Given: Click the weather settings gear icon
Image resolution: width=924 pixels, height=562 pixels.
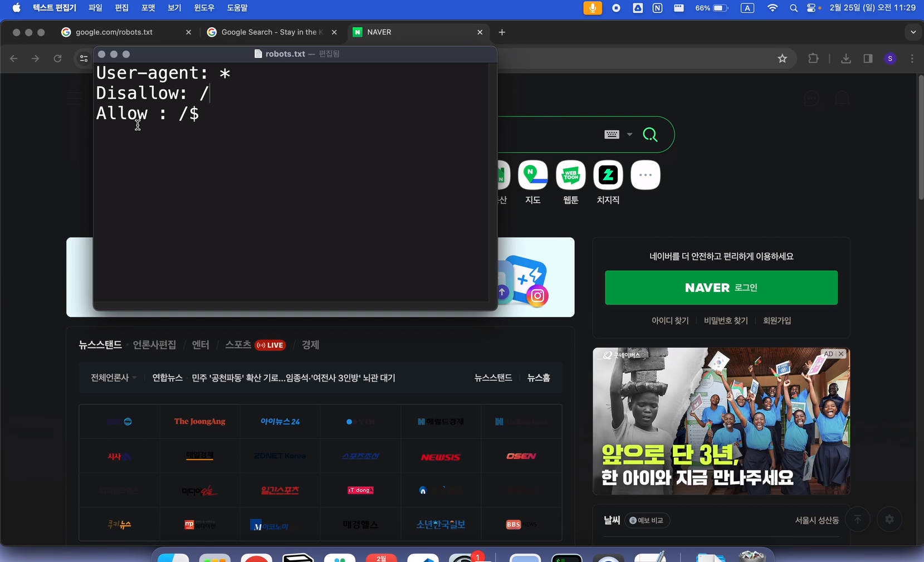Looking at the screenshot, I should [x=889, y=519].
